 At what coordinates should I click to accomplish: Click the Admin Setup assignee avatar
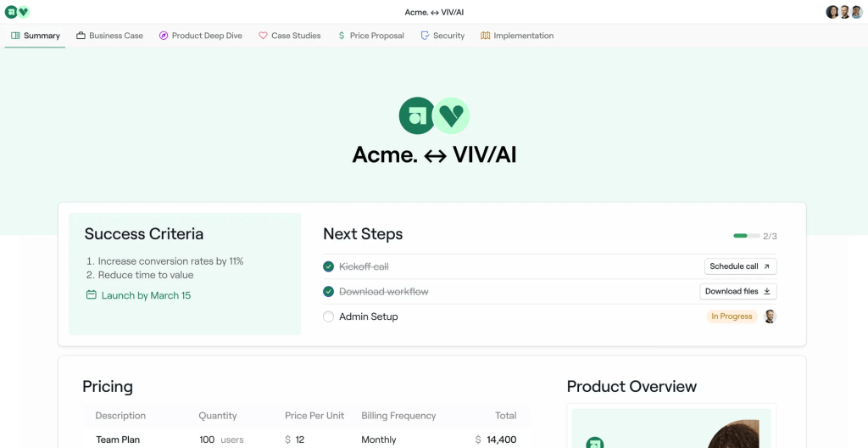point(770,316)
